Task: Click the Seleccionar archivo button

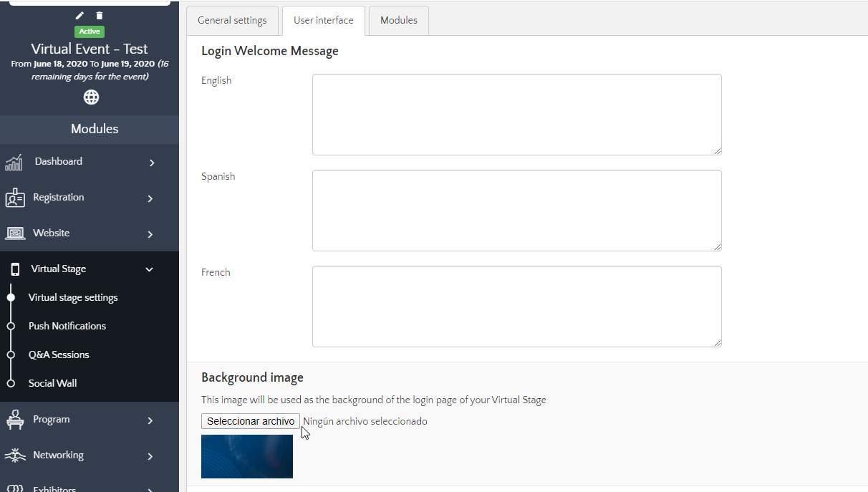Action: pyautogui.click(x=250, y=421)
